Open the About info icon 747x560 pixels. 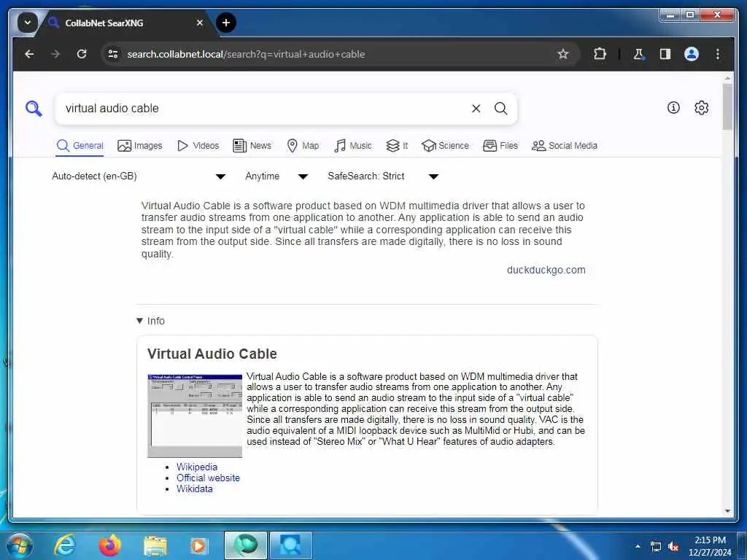tap(673, 108)
